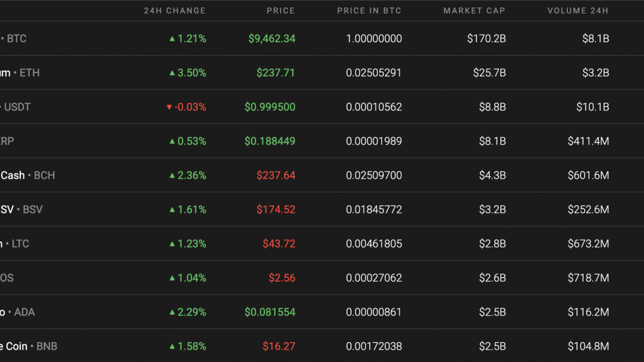Click the $2.56 price
The width and height of the screenshot is (644, 362).
coord(282,278)
